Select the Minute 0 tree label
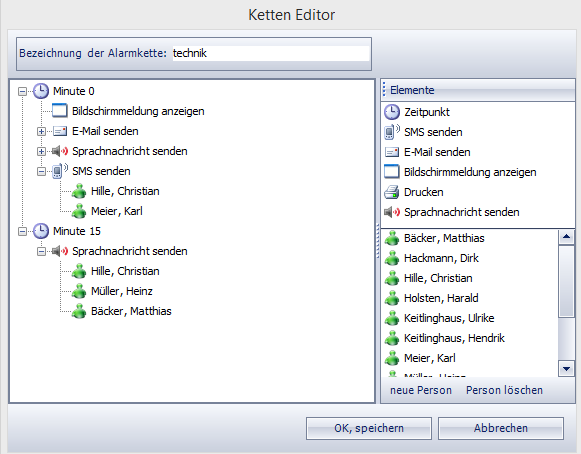The image size is (581, 454). (73, 91)
